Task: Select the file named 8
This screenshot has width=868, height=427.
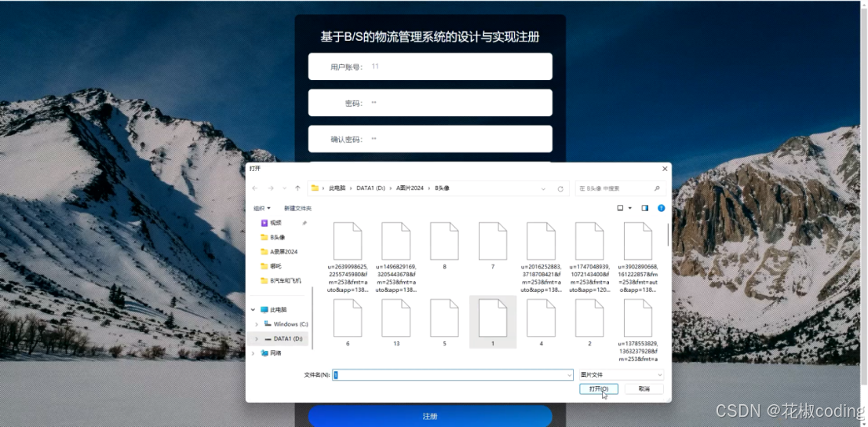Action: point(444,241)
